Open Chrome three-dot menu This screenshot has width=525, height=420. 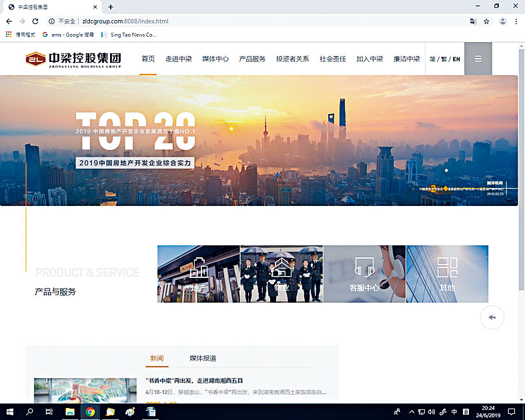click(516, 21)
